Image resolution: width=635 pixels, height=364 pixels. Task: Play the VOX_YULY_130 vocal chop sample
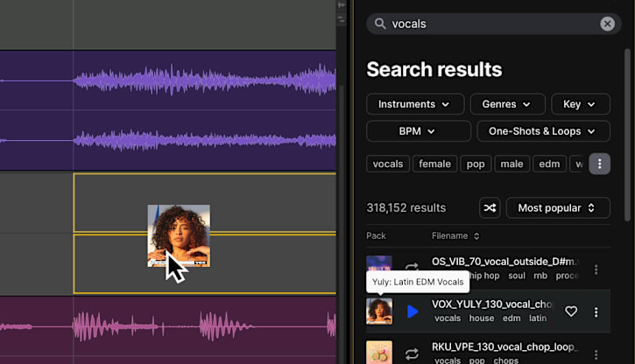click(413, 311)
